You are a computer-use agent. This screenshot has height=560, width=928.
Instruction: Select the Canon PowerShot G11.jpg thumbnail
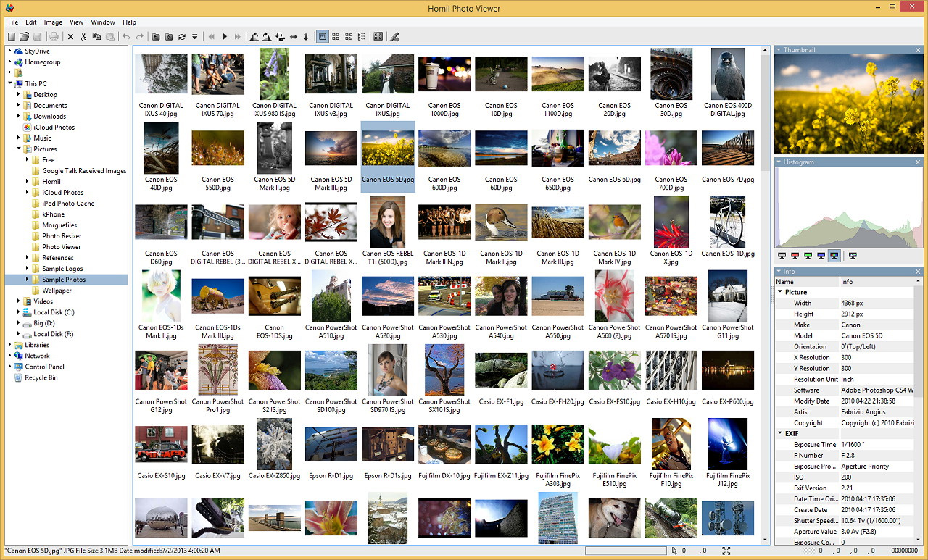(x=728, y=305)
